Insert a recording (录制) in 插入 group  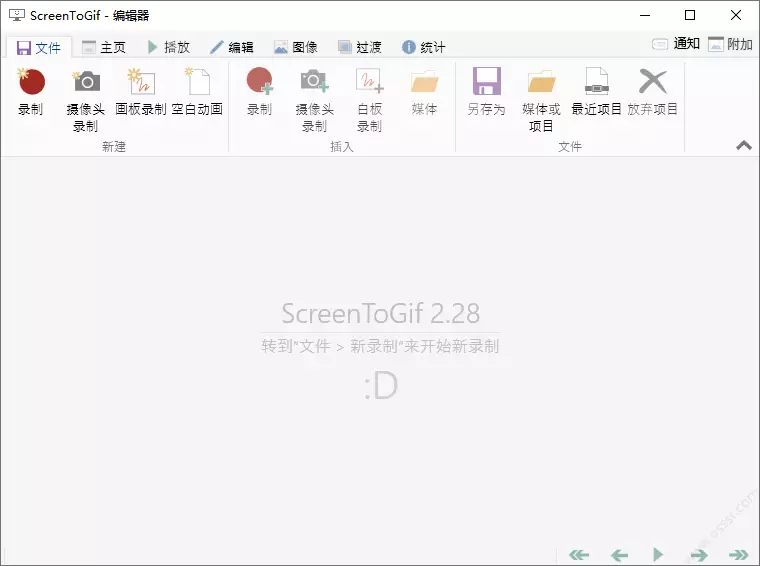(260, 92)
